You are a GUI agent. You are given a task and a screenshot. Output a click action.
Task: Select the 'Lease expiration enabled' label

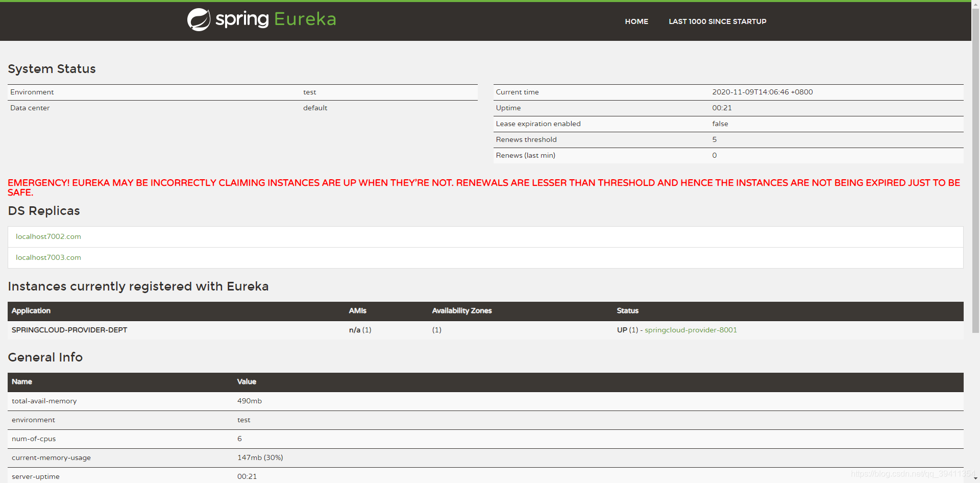tap(538, 124)
